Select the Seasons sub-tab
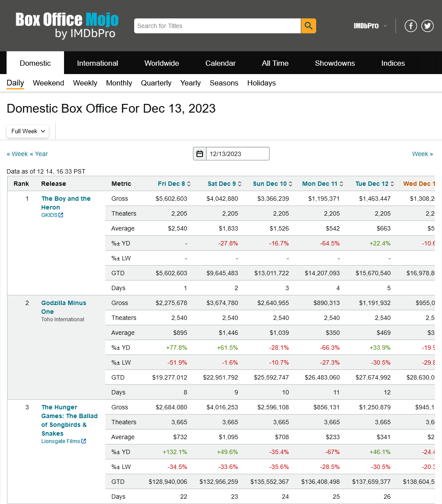Screen dimensions: 442x504 coord(224,83)
